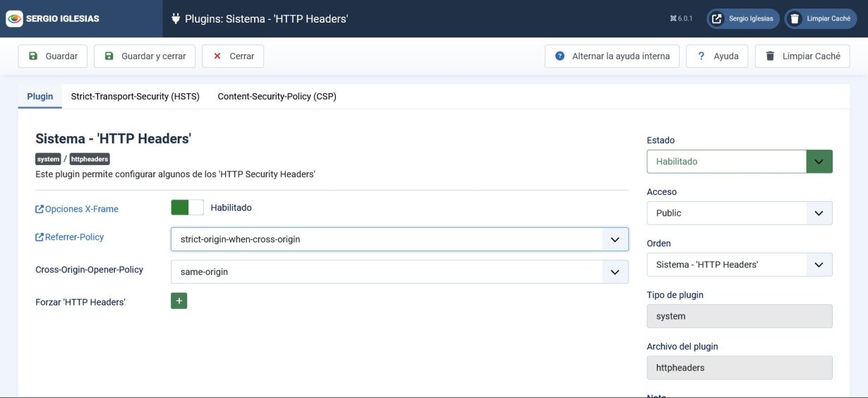Image resolution: width=868 pixels, height=398 pixels.
Task: Open the Ayuda help button
Action: coord(717,56)
